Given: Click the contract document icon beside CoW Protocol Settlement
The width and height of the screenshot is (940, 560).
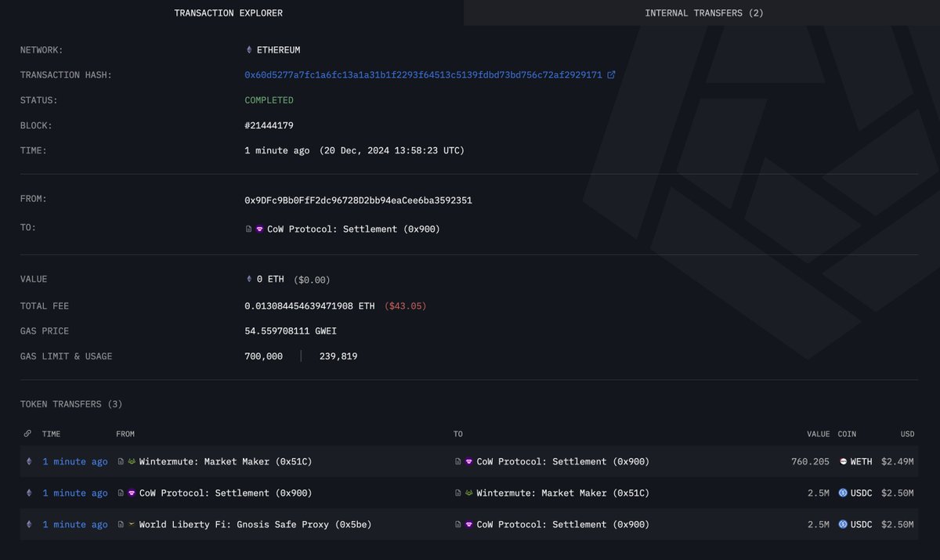Looking at the screenshot, I should pos(247,229).
